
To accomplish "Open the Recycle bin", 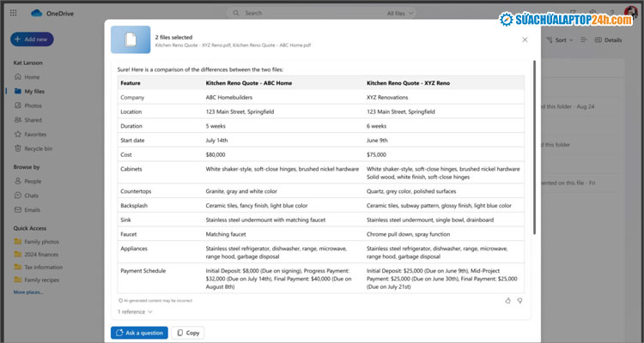I will pyautogui.click(x=38, y=149).
